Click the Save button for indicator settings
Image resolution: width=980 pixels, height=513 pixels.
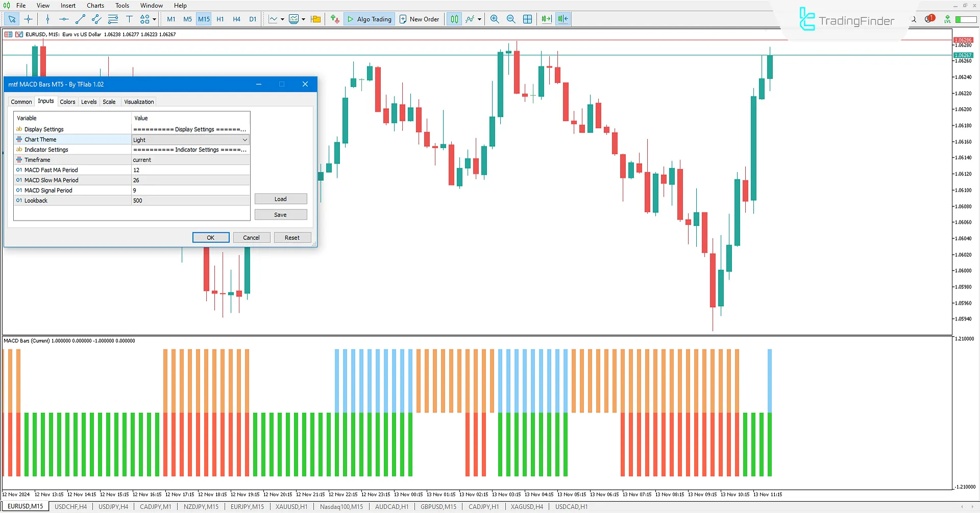click(x=281, y=214)
